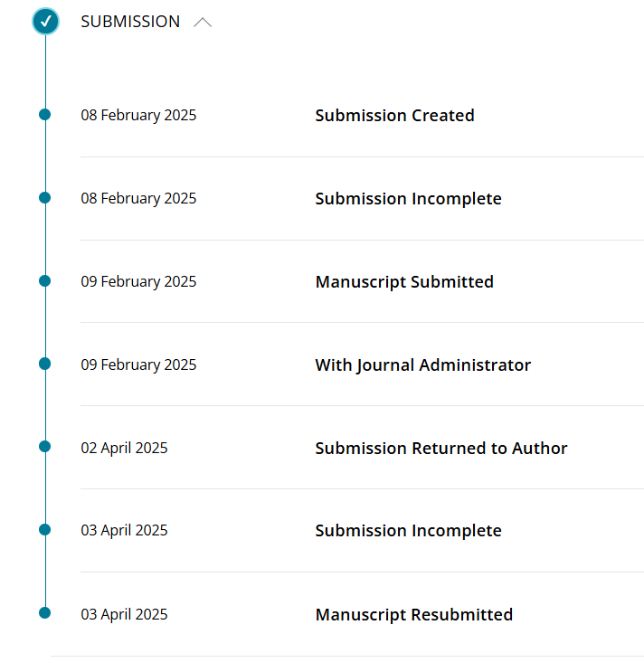Screen dimensions: 644x672
Task: Select the SUBMISSION section heading
Action: coord(130,22)
